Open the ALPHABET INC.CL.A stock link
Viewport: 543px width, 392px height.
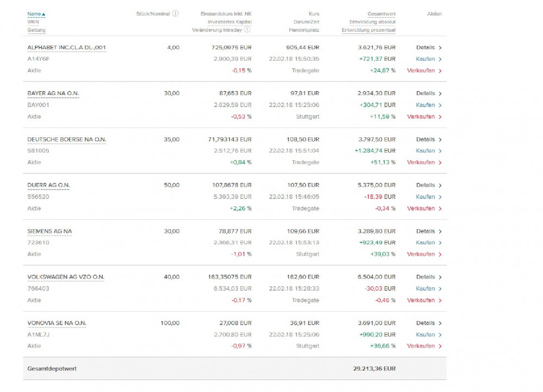pyautogui.click(x=67, y=48)
